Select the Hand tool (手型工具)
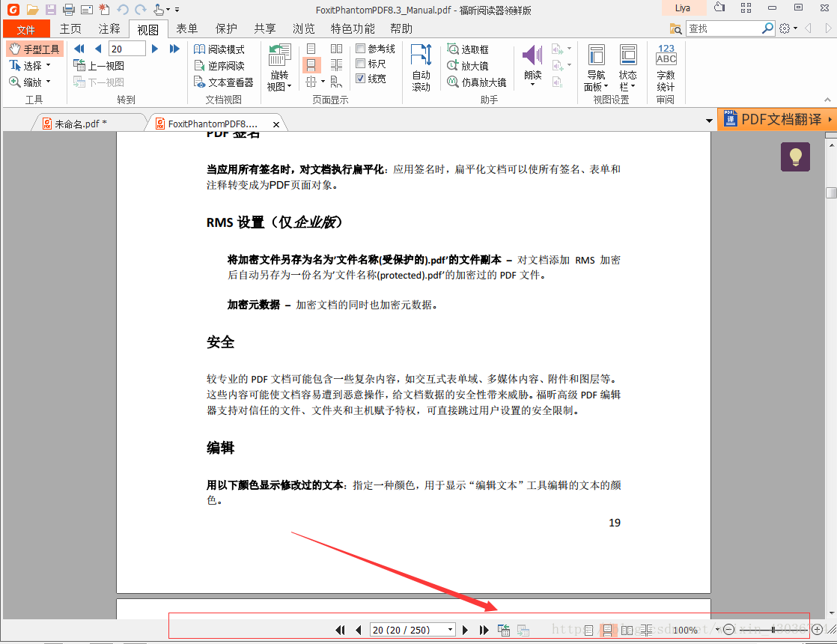Image resolution: width=837 pixels, height=644 pixels. 34,49
